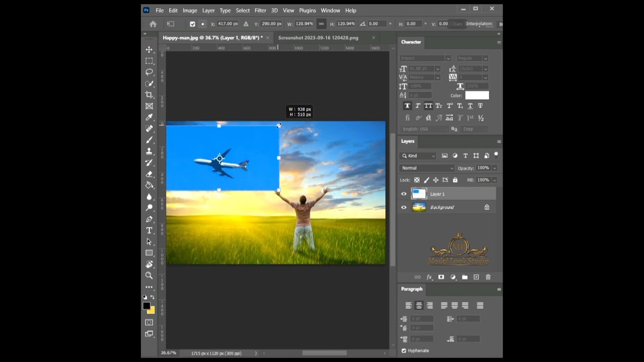Expand the Opacity dropdown arrow

495,168
